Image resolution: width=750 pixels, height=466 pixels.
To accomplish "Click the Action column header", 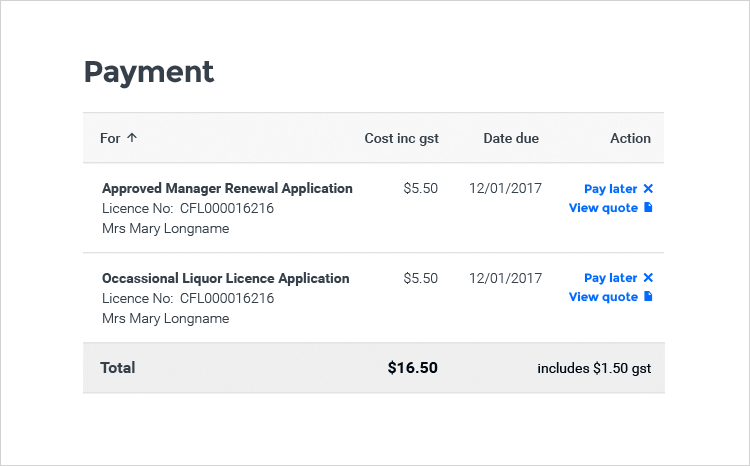I will (x=630, y=139).
